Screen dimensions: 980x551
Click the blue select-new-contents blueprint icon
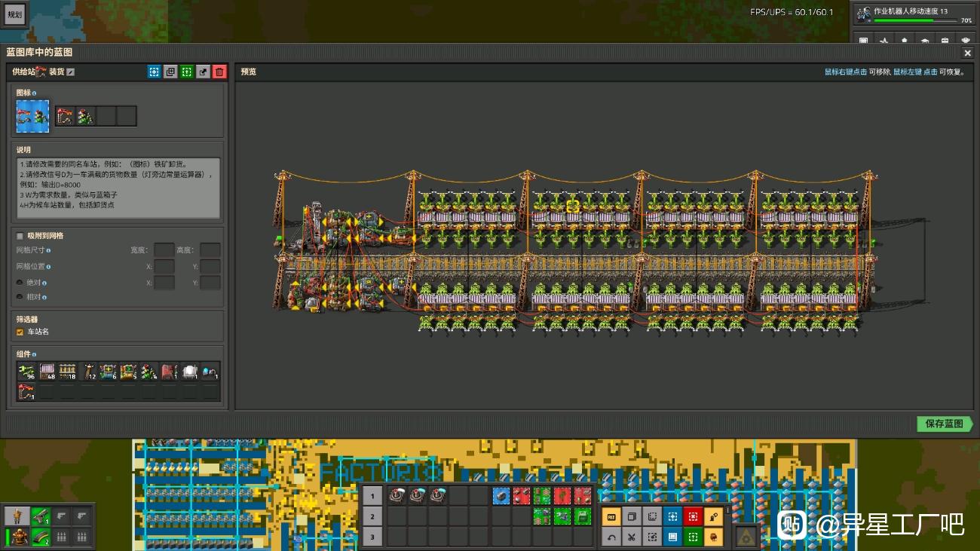point(154,72)
